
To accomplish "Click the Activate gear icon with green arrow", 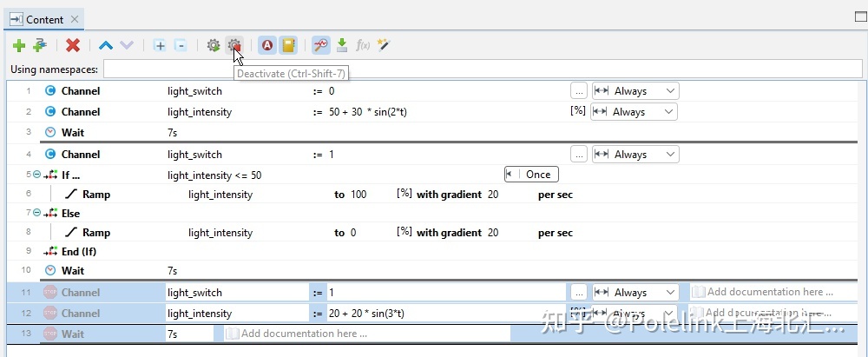I will click(x=214, y=45).
